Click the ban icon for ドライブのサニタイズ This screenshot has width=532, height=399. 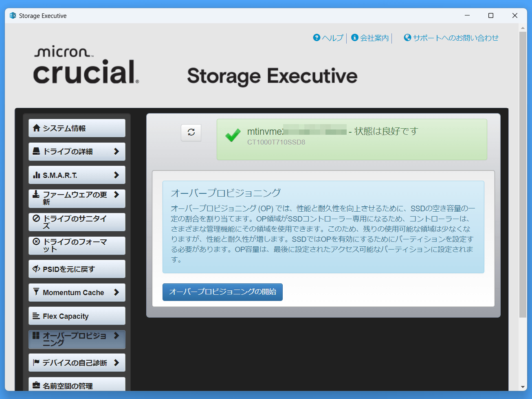coord(36,218)
